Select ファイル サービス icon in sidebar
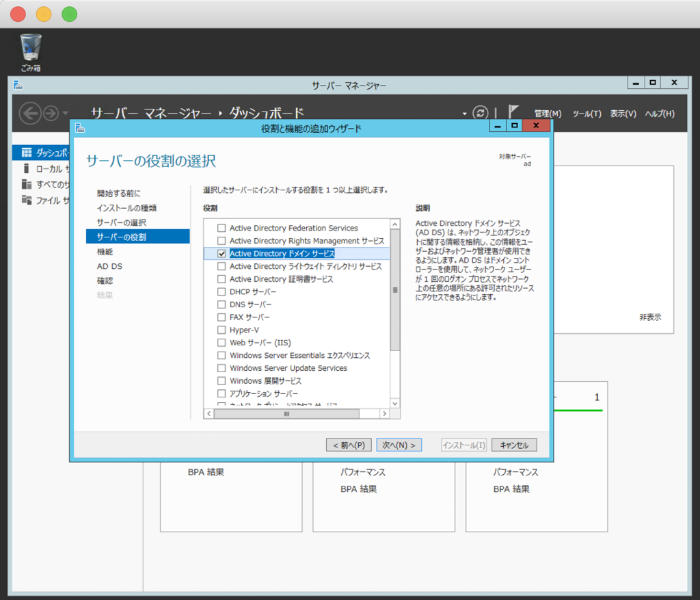700x600 pixels. pos(27,200)
